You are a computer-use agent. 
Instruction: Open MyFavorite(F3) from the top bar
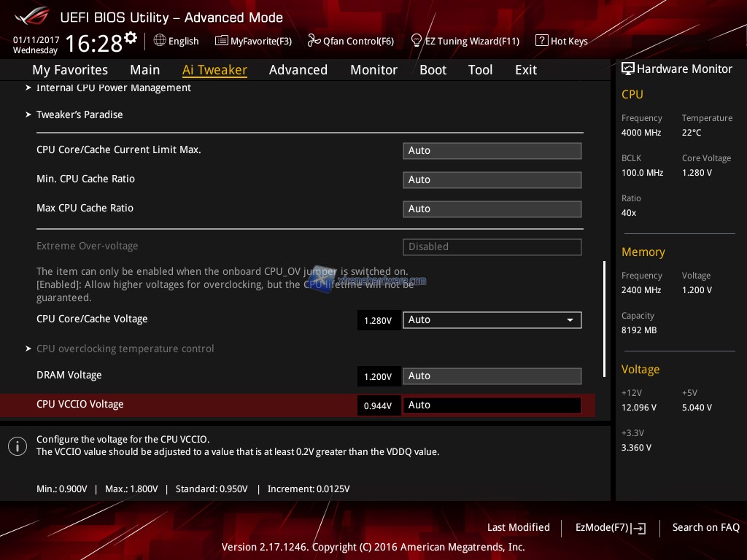pyautogui.click(x=253, y=41)
